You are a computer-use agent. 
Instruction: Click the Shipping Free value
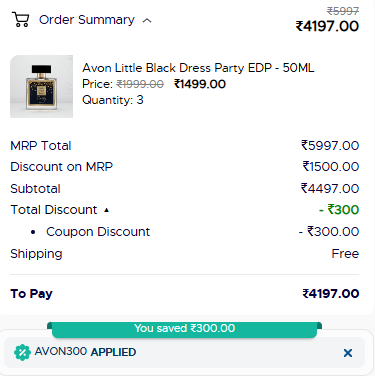point(345,254)
